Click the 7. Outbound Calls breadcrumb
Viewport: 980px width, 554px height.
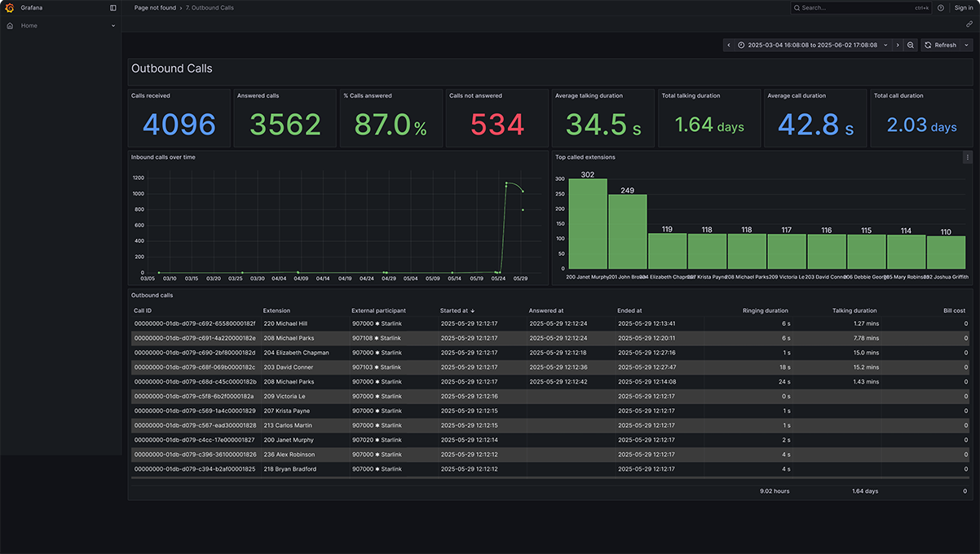tap(210, 8)
